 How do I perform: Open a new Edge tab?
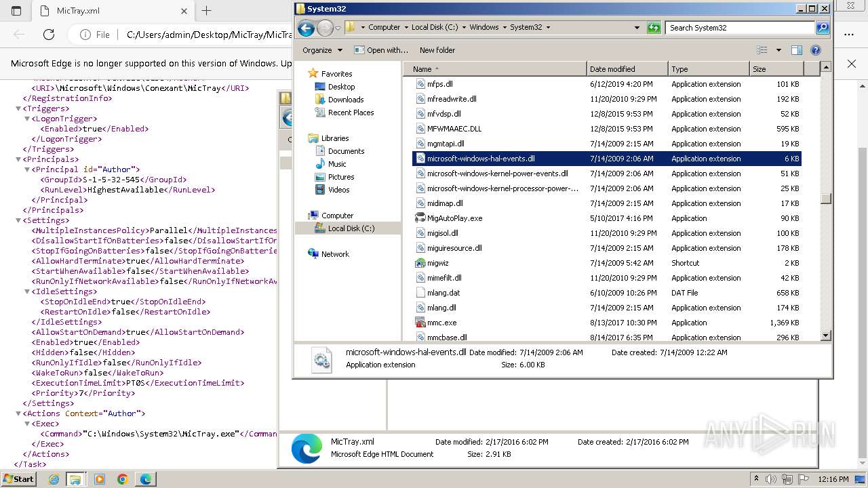(207, 11)
